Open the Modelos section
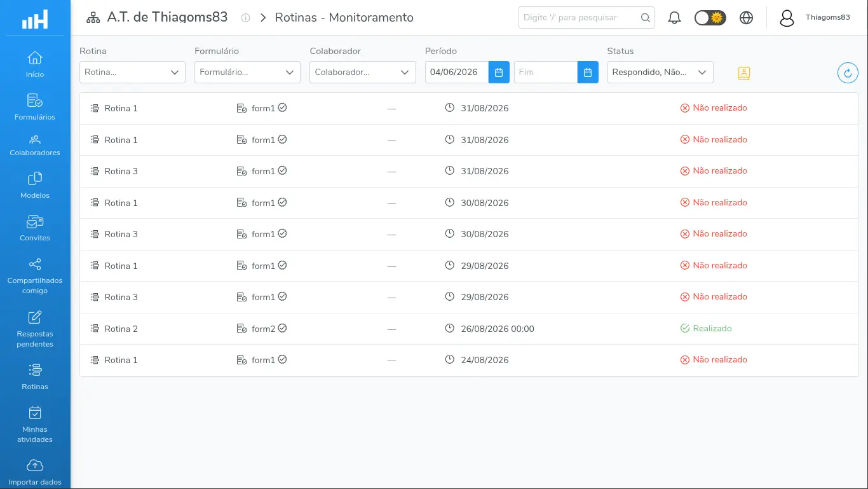868x489 pixels. click(x=35, y=185)
